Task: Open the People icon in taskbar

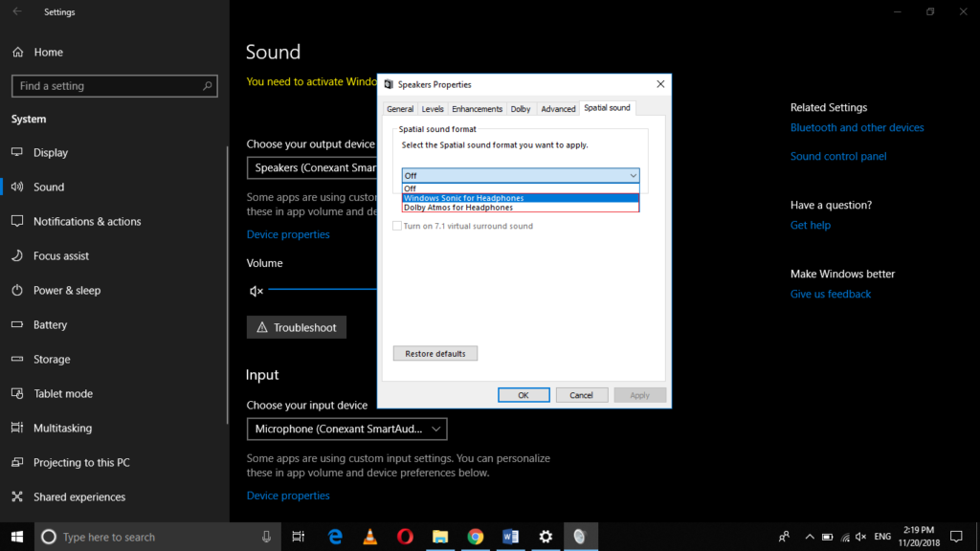Action: [x=784, y=537]
